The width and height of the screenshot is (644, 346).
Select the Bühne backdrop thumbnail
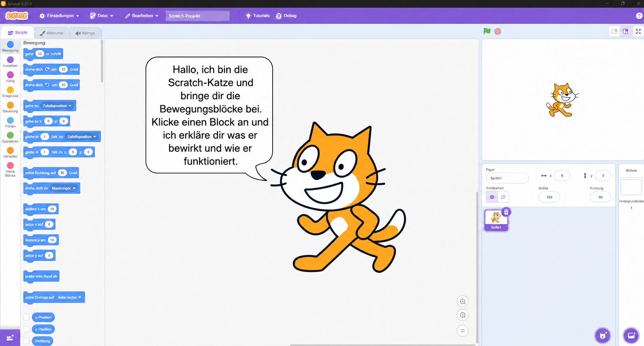(x=631, y=187)
